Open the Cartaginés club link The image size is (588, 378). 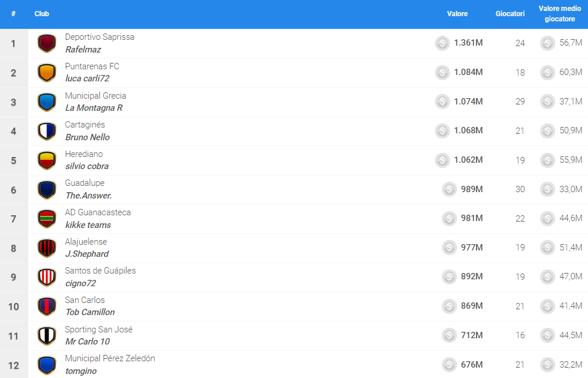pos(85,125)
